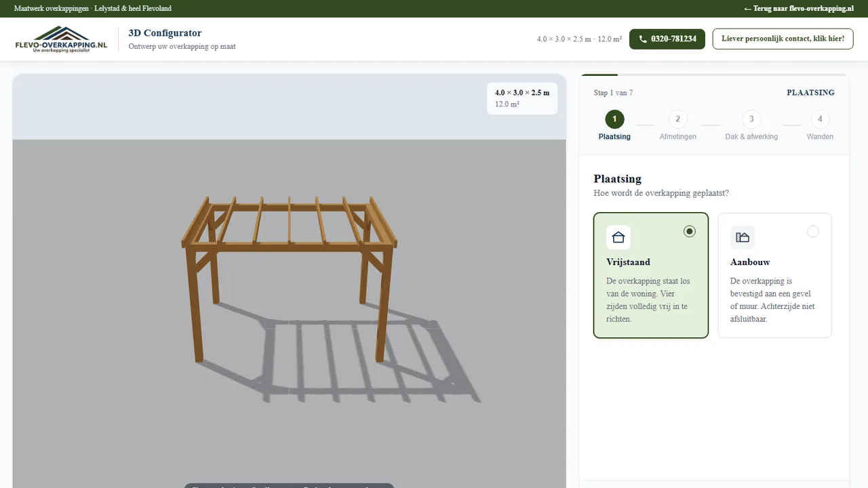This screenshot has height=488, width=868.
Task: Click the 'Stap 1 van 7' label
Action: point(613,93)
